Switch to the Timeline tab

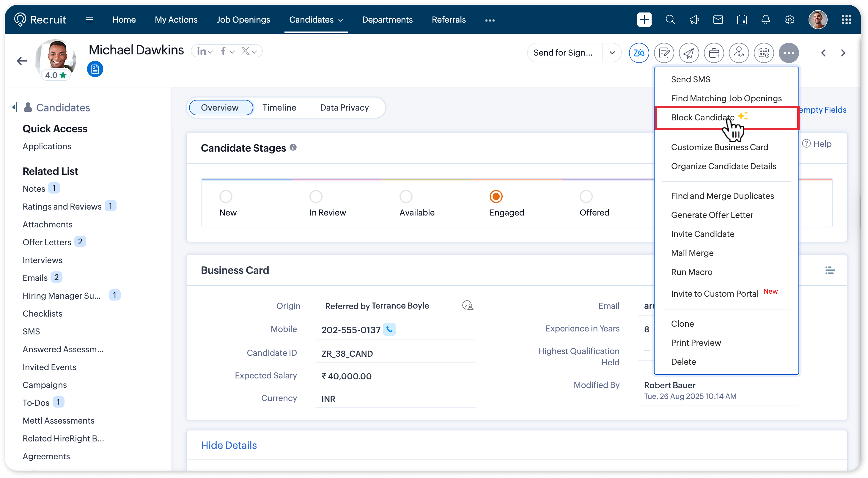[x=279, y=107]
